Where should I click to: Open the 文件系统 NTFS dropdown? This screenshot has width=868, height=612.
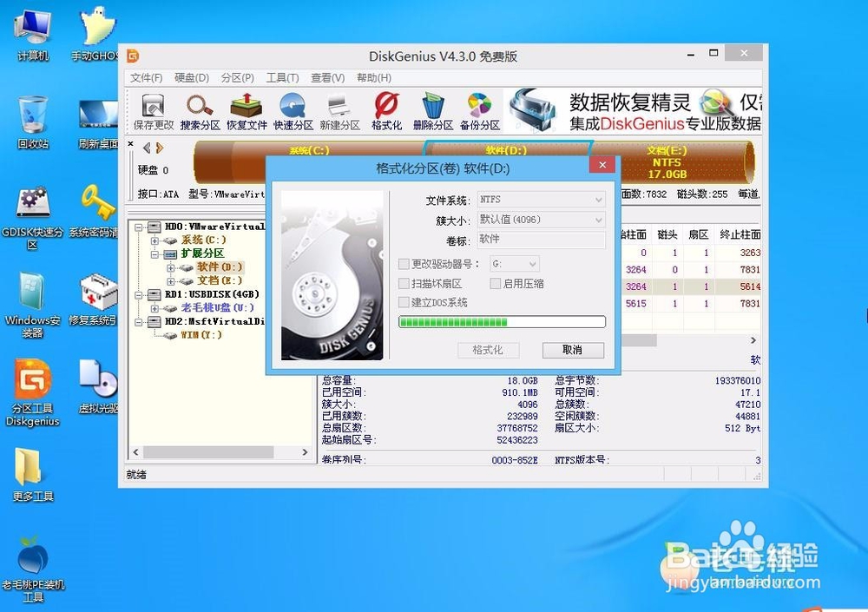coord(542,200)
